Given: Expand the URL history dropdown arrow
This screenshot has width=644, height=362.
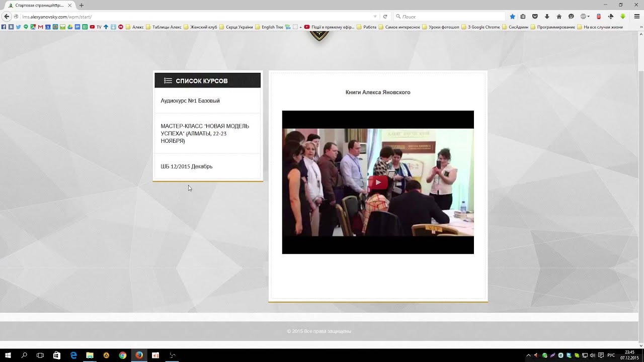Looking at the screenshot, I should [375, 17].
